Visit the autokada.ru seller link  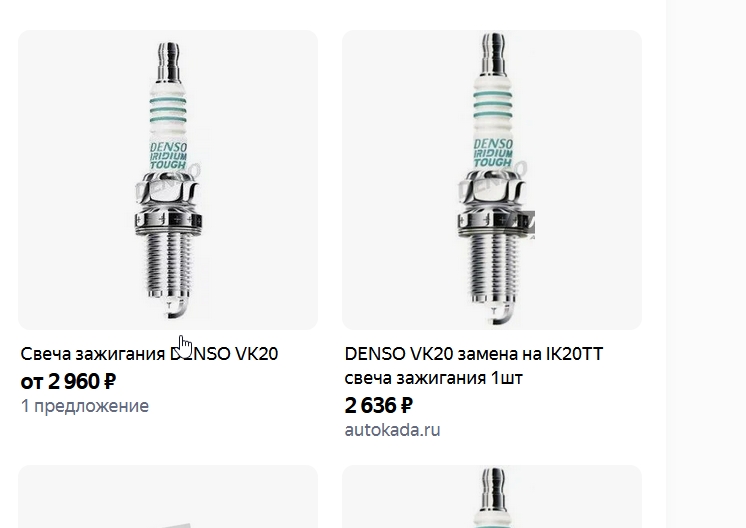point(393,430)
